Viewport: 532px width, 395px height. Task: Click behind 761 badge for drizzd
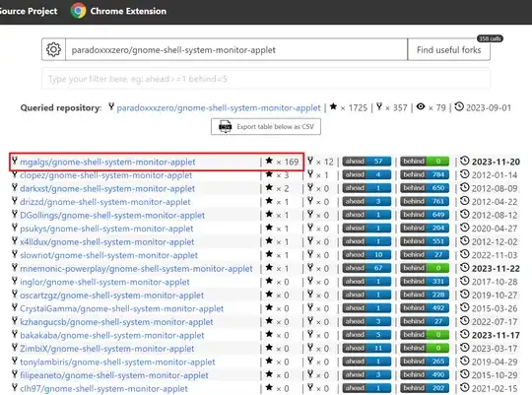click(x=425, y=201)
